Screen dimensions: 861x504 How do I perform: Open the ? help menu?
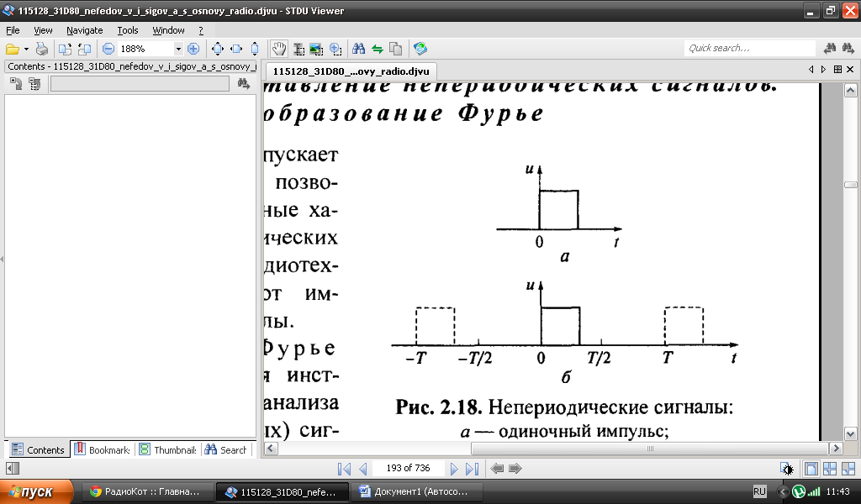pos(201,30)
